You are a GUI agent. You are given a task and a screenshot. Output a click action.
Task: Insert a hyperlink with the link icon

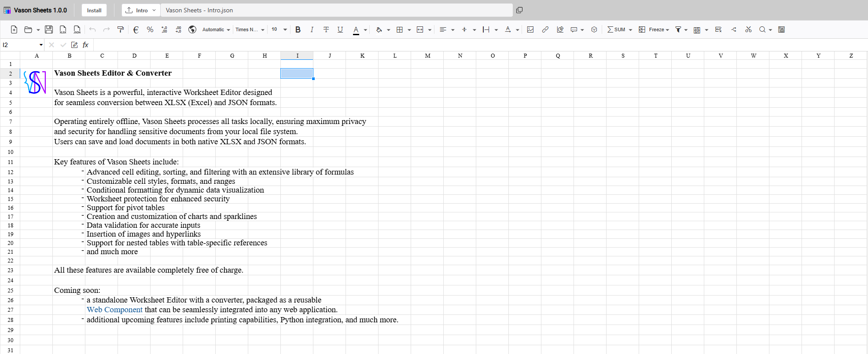tap(545, 29)
